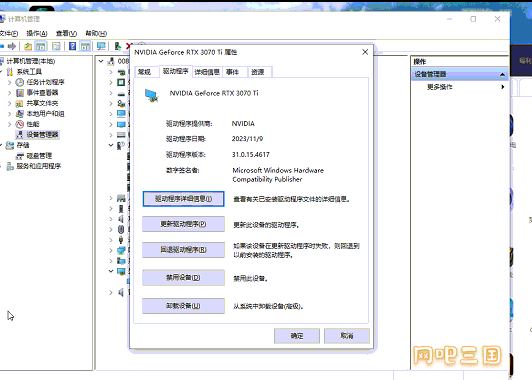Click the up-one-level folder toolbar icon
532x380 pixels.
(28, 46)
